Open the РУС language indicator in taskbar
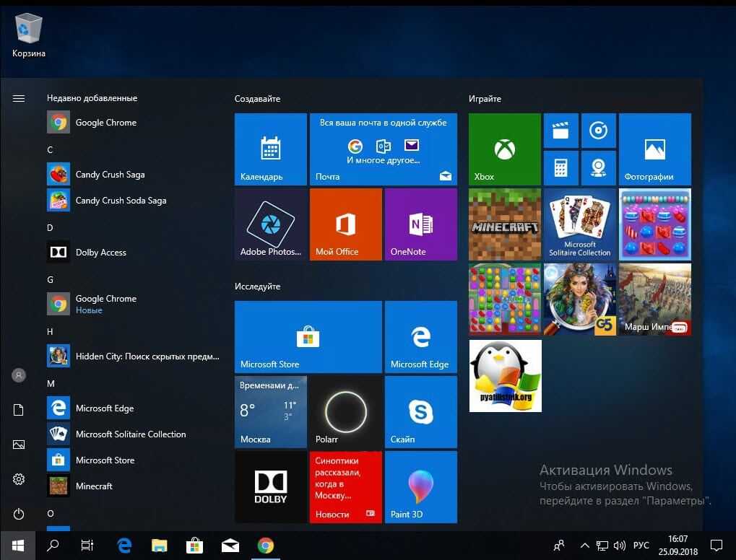 [640, 546]
